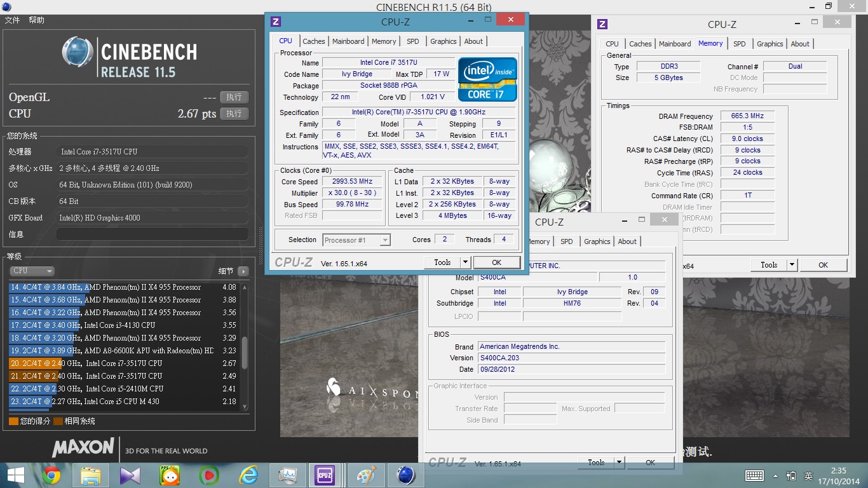Click the Cinebench app icon in the title bar
Image resolution: width=868 pixels, height=488 pixels.
tap(6, 7)
